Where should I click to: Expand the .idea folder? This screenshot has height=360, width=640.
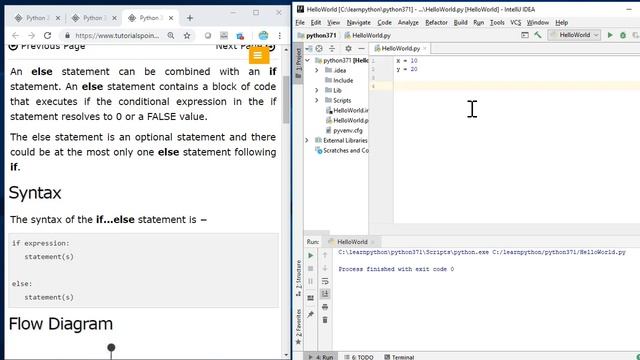317,70
